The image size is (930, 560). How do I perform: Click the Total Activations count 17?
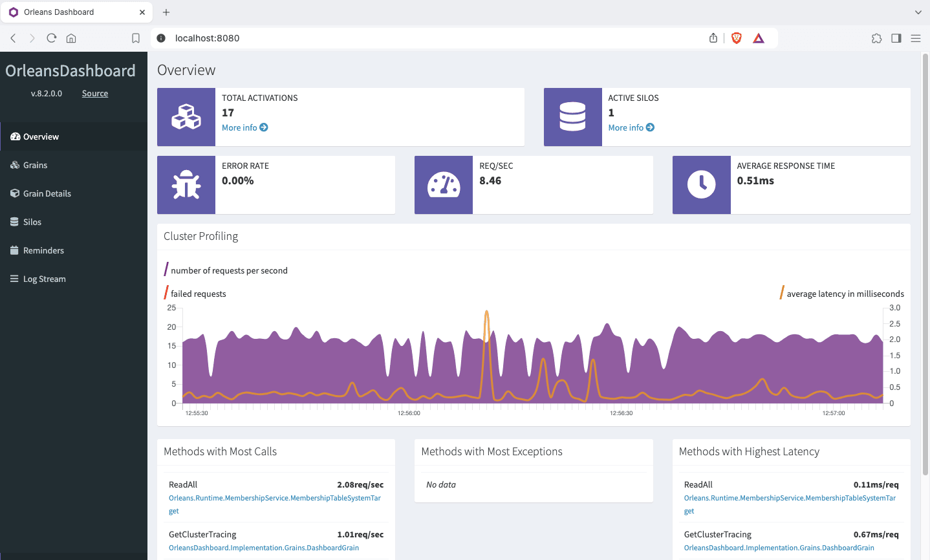[228, 113]
